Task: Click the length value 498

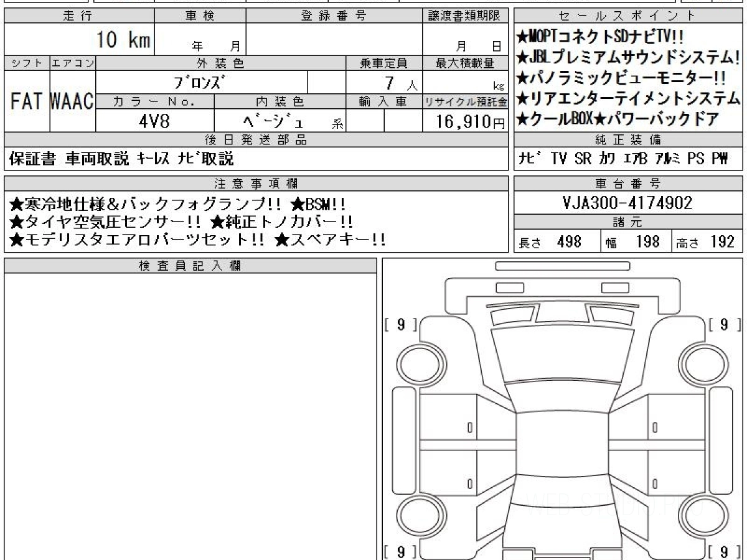Action: (570, 241)
